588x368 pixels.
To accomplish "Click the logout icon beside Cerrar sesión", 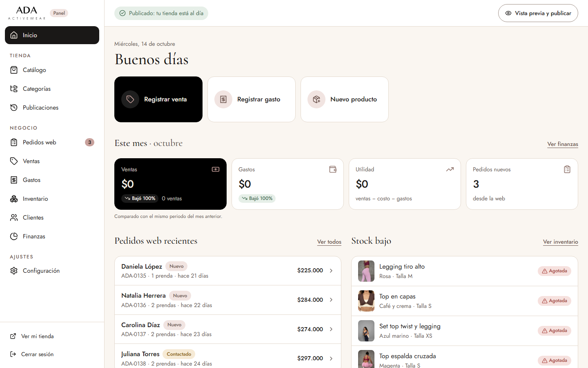I will pos(13,354).
